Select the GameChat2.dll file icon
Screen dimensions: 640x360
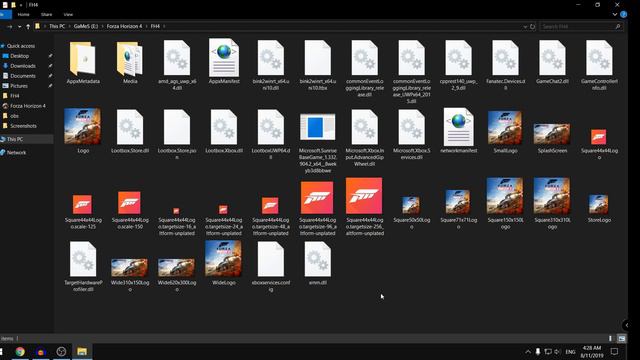click(x=552, y=58)
